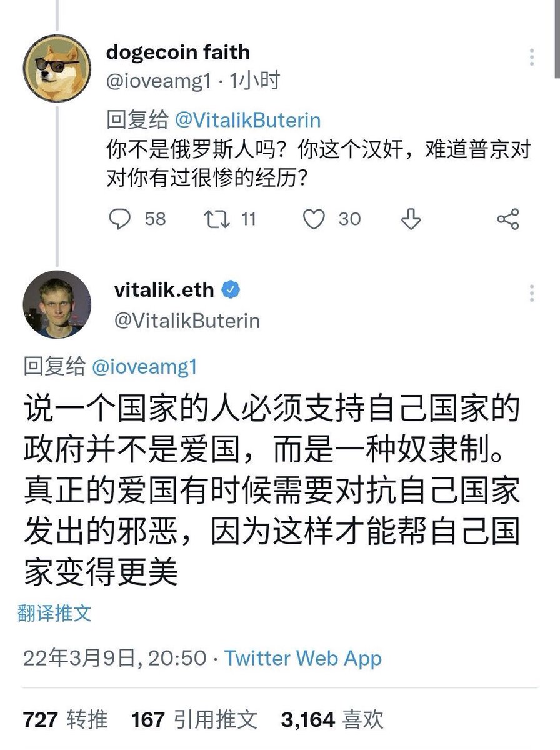View the 3,164 喜欢 likes list
The height and width of the screenshot is (750, 560).
coord(332,720)
